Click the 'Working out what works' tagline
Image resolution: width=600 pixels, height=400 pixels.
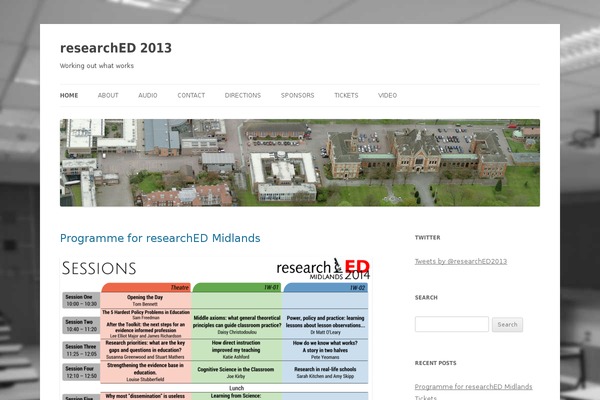tap(97, 66)
